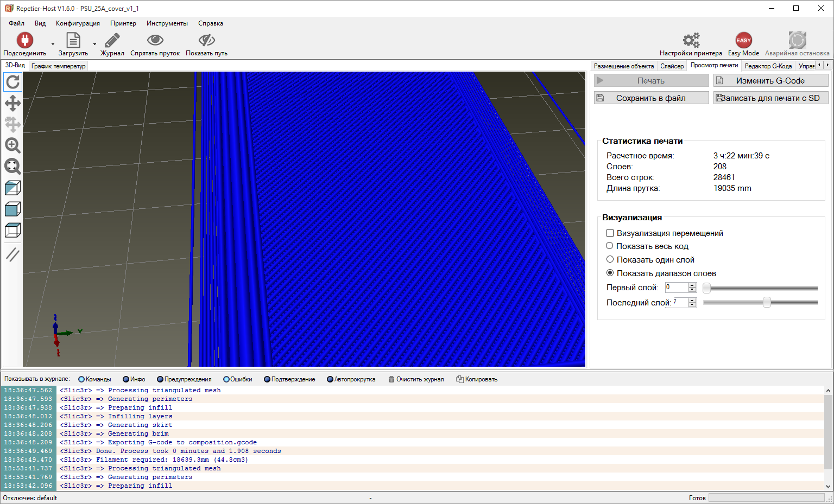Toggle Спрятать пруток filament eye icon

[x=155, y=40]
